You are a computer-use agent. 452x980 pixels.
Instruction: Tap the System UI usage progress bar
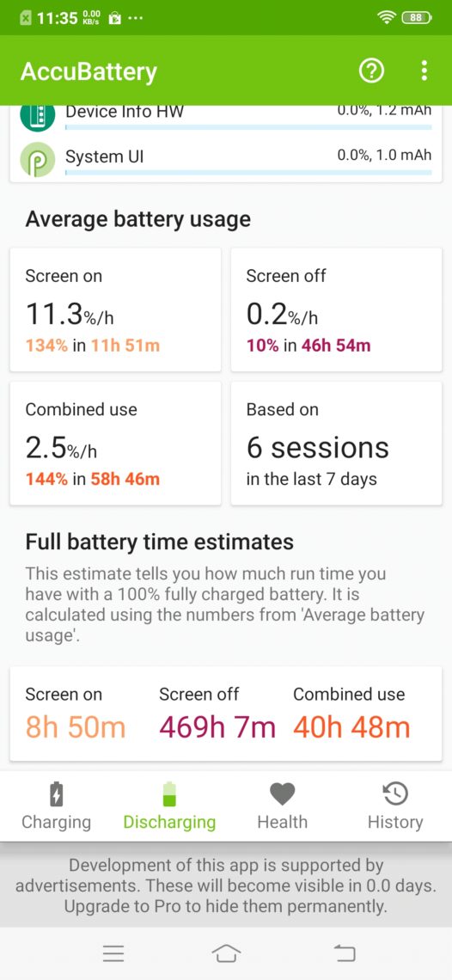tap(249, 172)
